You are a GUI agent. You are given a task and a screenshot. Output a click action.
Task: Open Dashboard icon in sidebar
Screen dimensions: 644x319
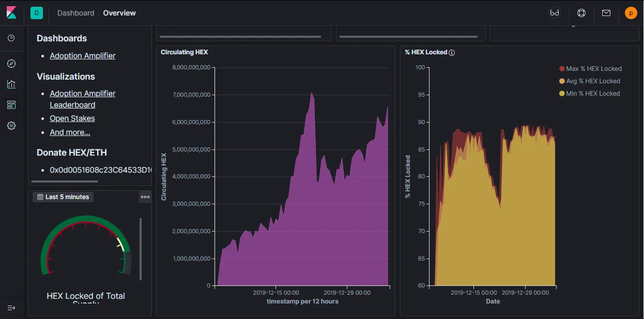[11, 105]
